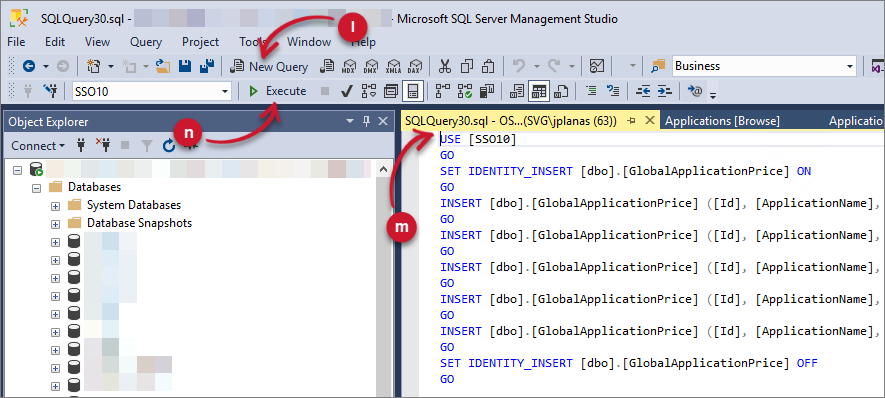Toggle Include Actual Execution Plan
The width and height of the screenshot is (885, 398).
[x=443, y=91]
